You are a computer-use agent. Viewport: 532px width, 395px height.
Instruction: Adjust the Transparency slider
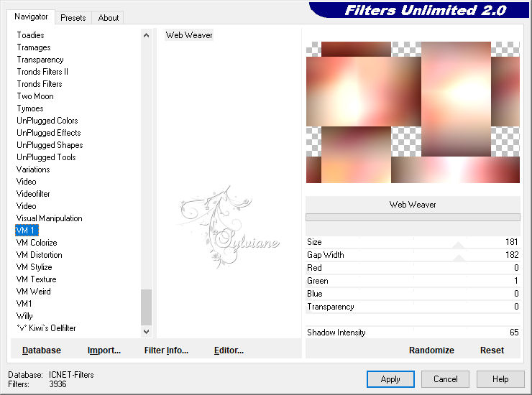pyautogui.click(x=413, y=307)
